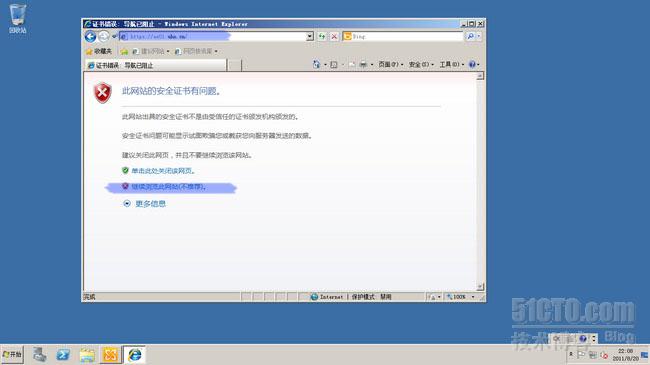Click the language bar help icon
The width and height of the screenshot is (650, 365).
pyautogui.click(x=583, y=338)
